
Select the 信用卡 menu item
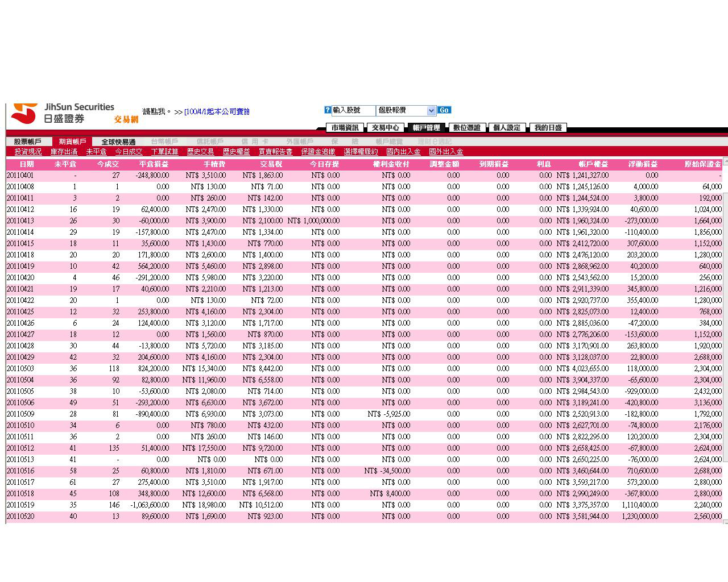coord(255,142)
